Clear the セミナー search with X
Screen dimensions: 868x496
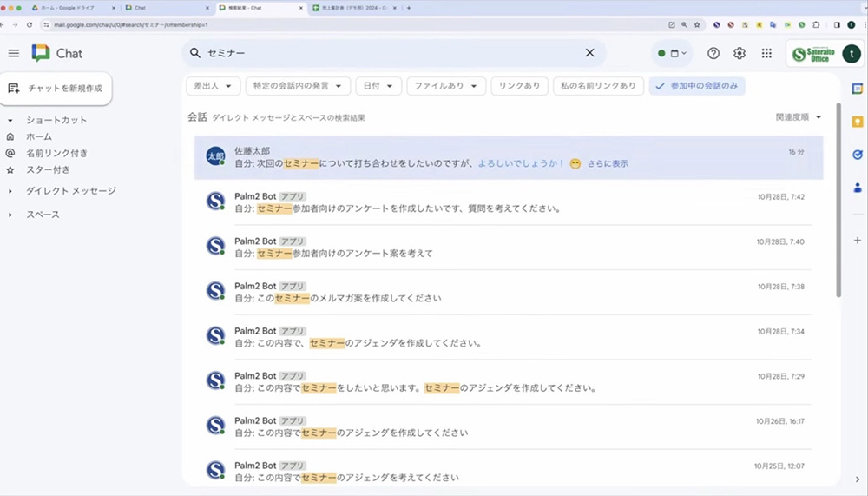tap(589, 53)
